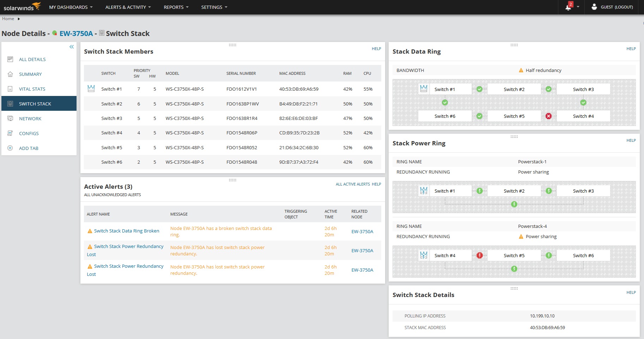Click the Configs sidebar icon
This screenshot has height=339, width=644.
10,133
